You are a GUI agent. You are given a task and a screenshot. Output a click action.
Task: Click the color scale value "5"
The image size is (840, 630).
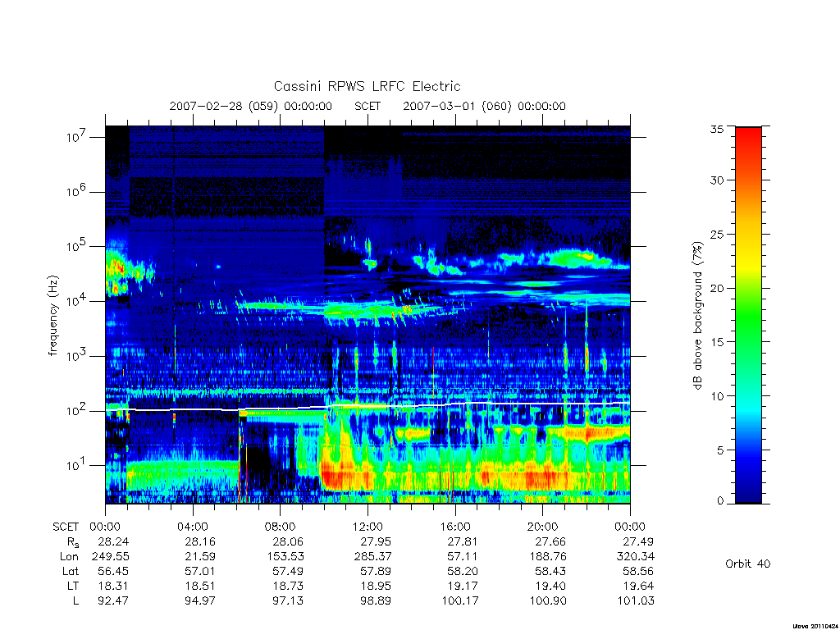pyautogui.click(x=720, y=450)
